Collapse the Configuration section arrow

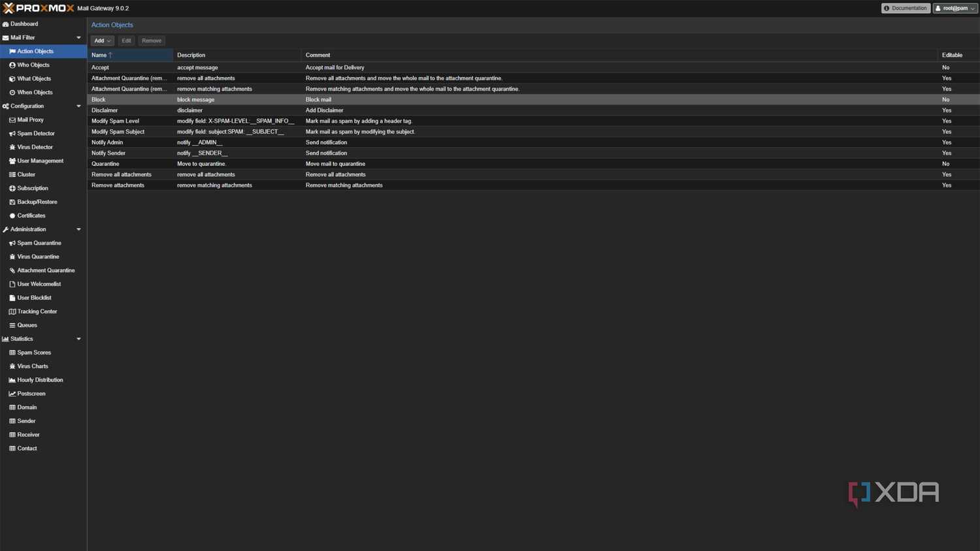pos(78,106)
